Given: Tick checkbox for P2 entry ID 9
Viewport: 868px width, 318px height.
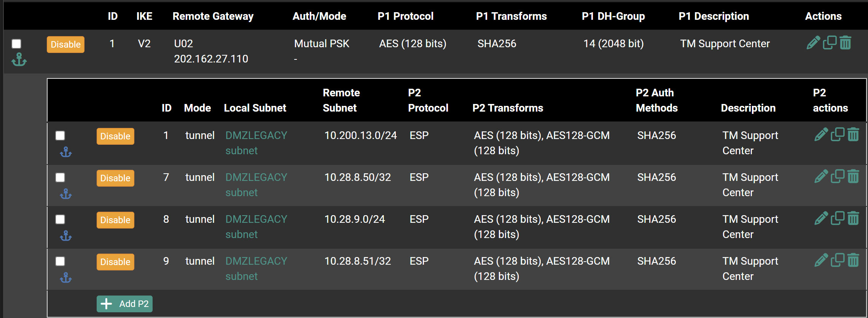Looking at the screenshot, I should pos(60,261).
